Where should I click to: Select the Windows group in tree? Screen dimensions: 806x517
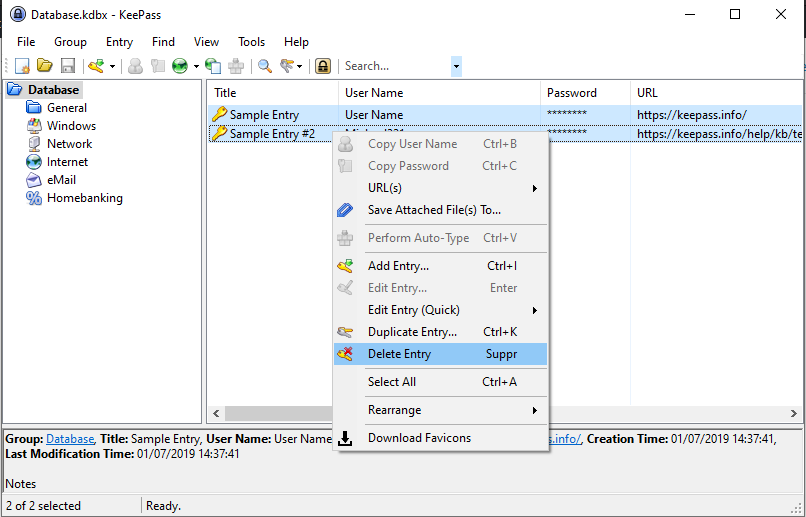71,126
